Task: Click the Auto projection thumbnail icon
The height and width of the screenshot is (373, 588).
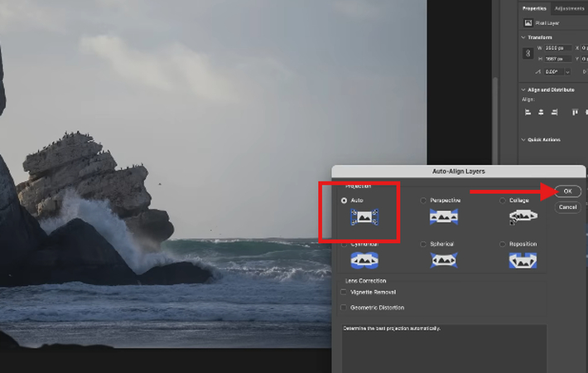Action: pyautogui.click(x=364, y=217)
